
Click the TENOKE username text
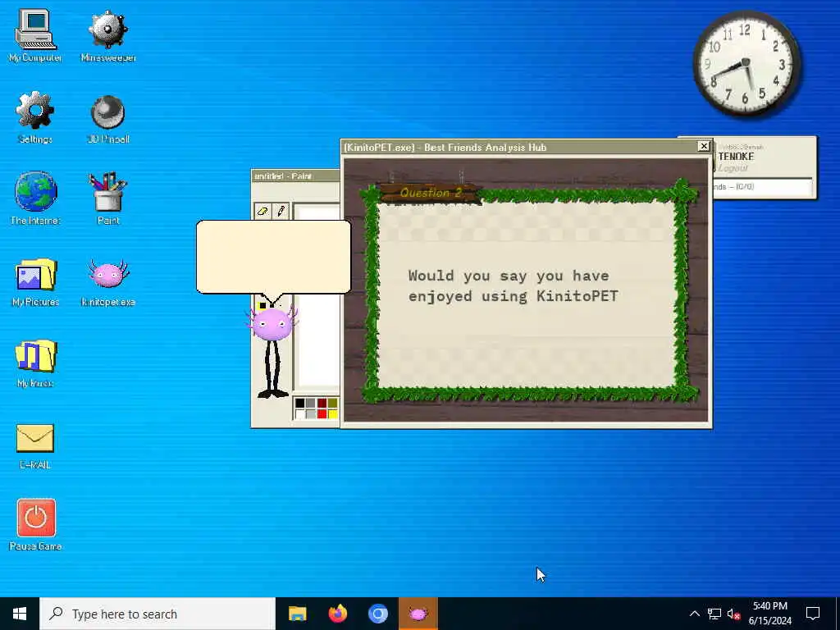pos(736,157)
